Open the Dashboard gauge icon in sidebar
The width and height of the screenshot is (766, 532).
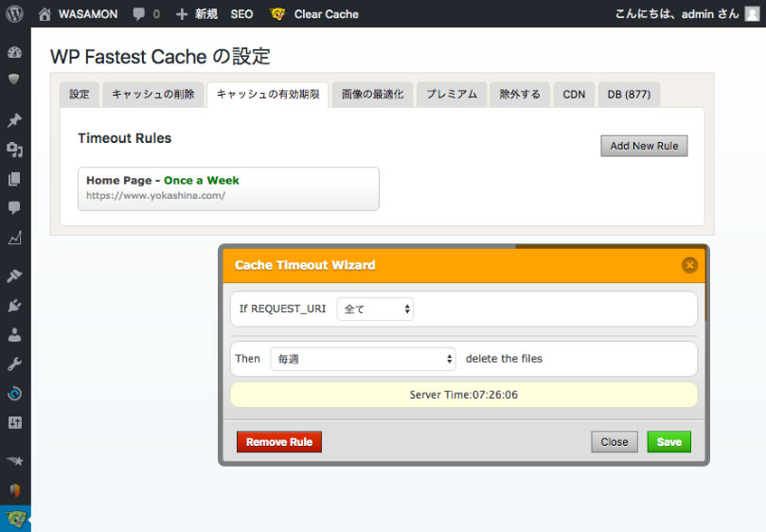(x=14, y=52)
